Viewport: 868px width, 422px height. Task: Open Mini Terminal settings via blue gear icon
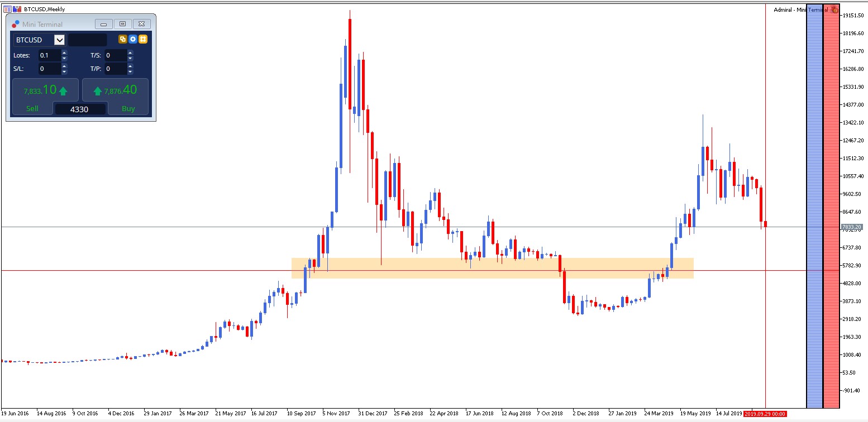click(133, 39)
